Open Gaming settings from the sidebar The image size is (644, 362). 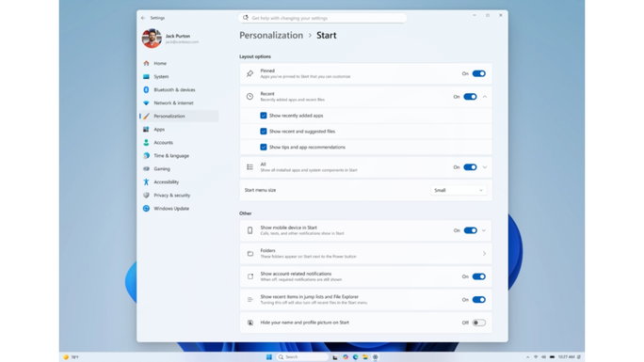pos(161,169)
